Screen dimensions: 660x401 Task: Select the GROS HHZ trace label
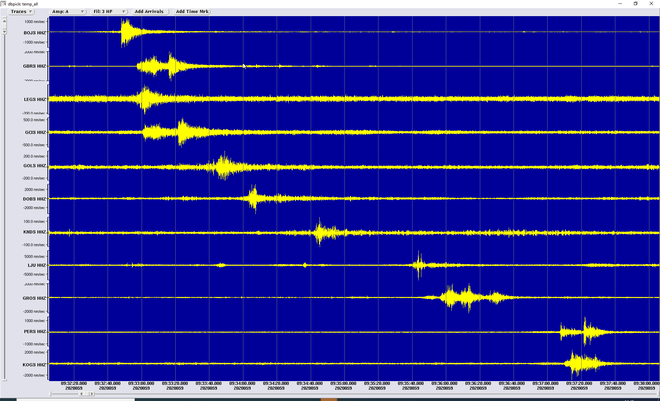pos(35,298)
